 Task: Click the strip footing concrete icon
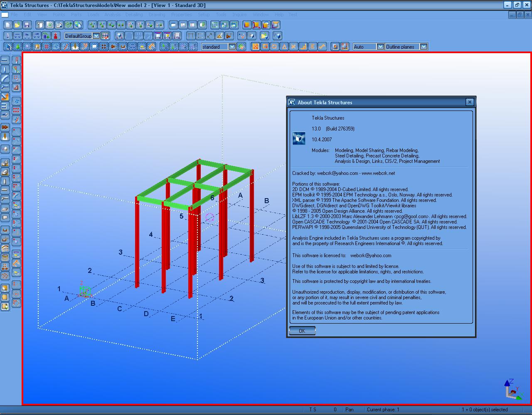click(x=5, y=172)
